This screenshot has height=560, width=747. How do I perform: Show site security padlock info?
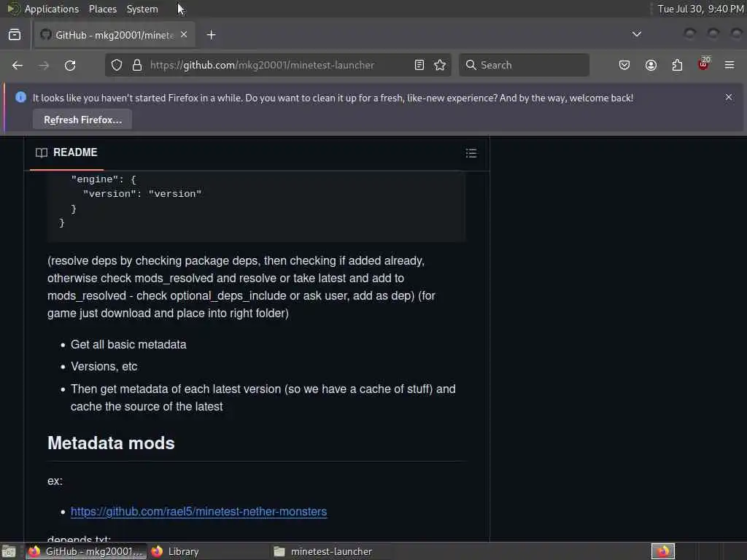point(137,65)
